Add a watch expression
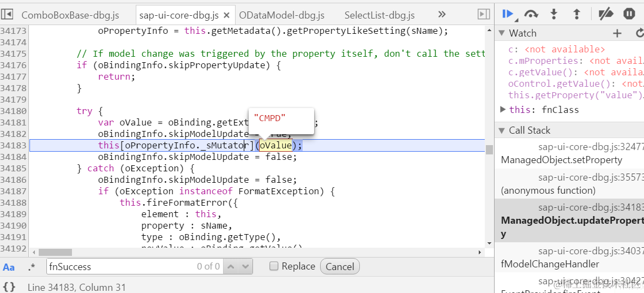 (617, 33)
